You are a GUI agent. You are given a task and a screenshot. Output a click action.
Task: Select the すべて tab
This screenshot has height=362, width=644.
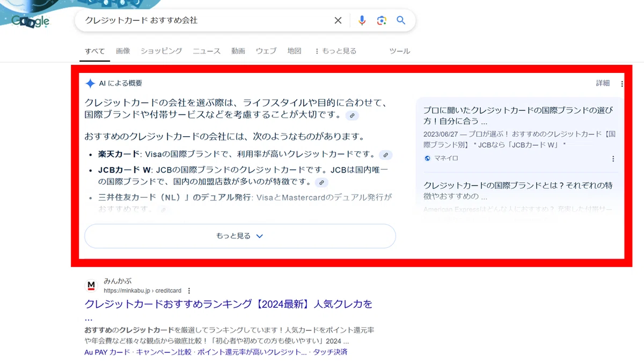(x=95, y=51)
